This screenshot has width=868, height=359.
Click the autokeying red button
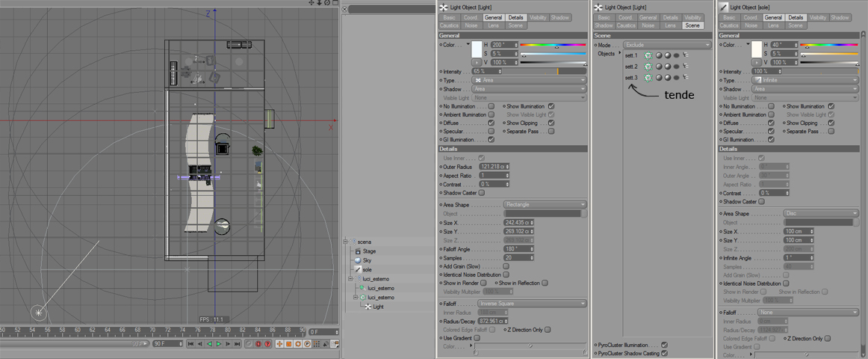(x=258, y=344)
